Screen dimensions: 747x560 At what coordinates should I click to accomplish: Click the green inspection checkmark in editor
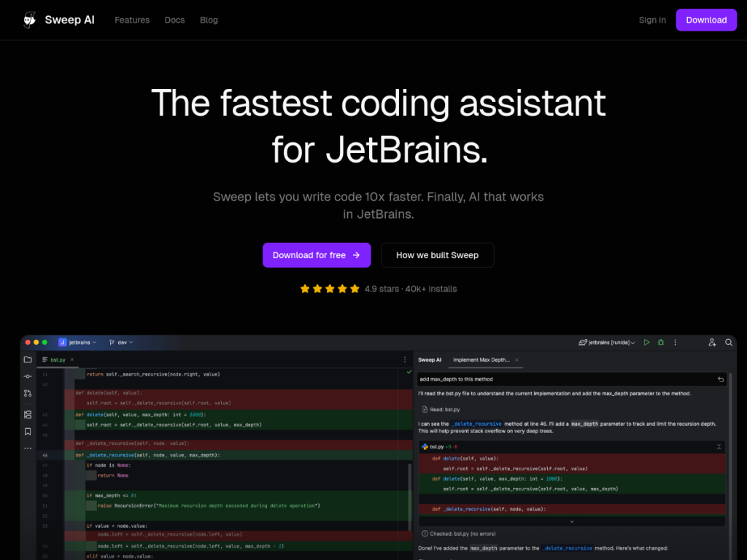409,372
